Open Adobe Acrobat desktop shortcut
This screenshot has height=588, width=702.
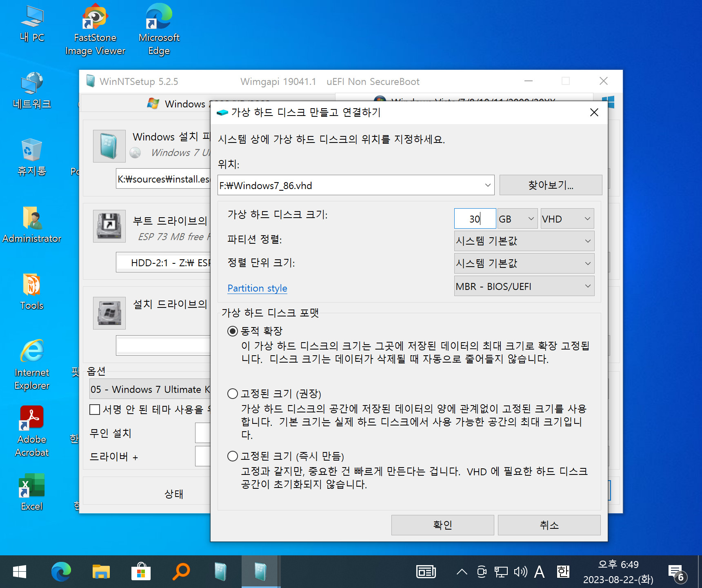tap(32, 431)
